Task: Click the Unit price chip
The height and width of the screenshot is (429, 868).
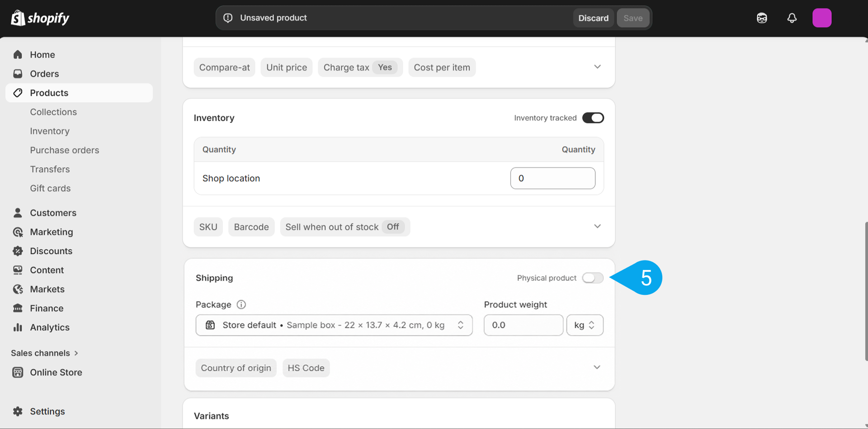Action: pyautogui.click(x=287, y=67)
